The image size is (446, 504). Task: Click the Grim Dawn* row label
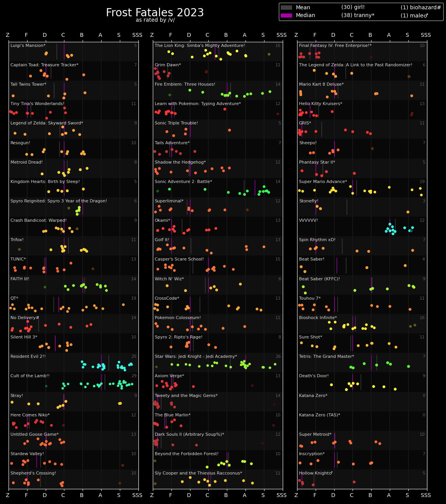(168, 65)
